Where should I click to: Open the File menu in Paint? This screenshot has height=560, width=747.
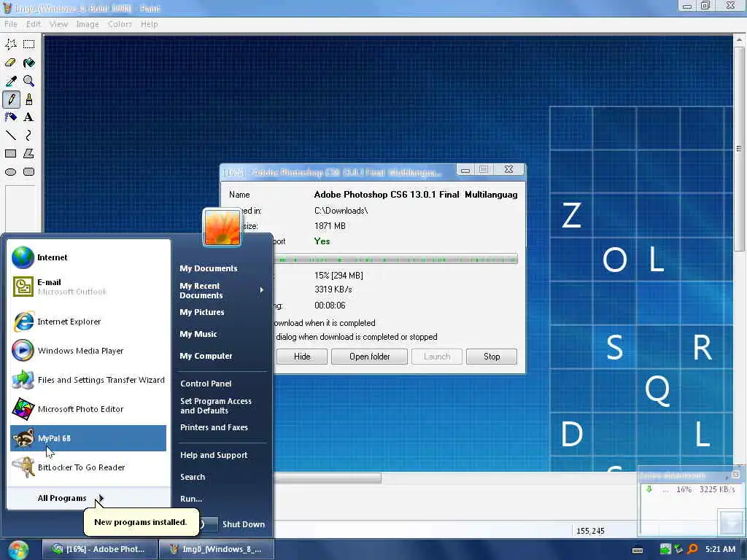[x=10, y=24]
